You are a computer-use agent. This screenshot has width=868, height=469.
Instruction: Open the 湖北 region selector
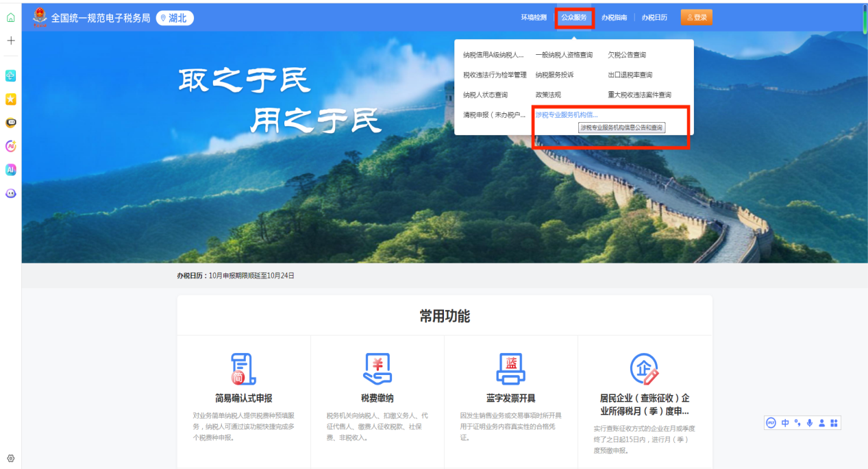tap(175, 19)
